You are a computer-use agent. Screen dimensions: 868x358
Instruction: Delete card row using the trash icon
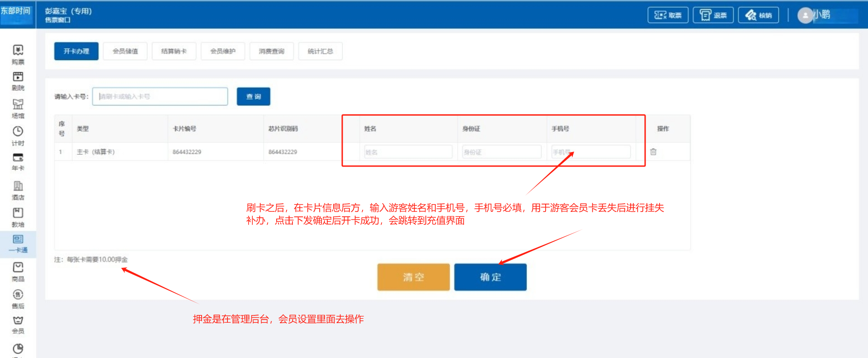pyautogui.click(x=653, y=152)
